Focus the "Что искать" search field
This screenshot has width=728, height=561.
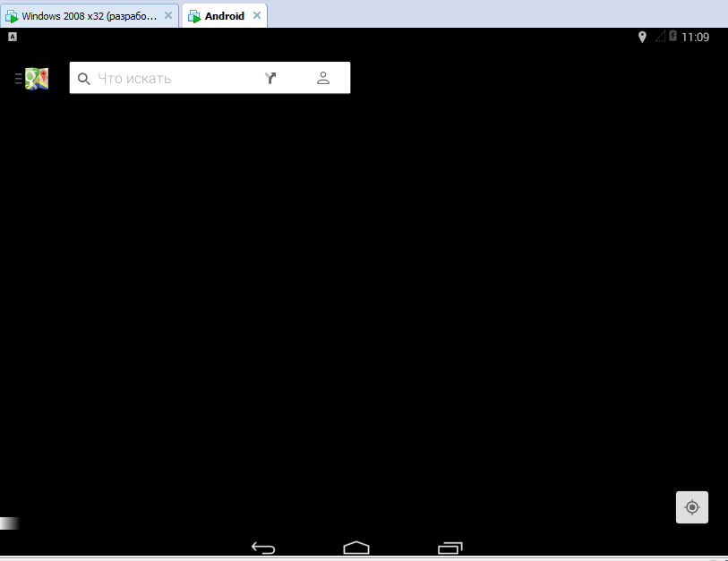[x=170, y=79]
